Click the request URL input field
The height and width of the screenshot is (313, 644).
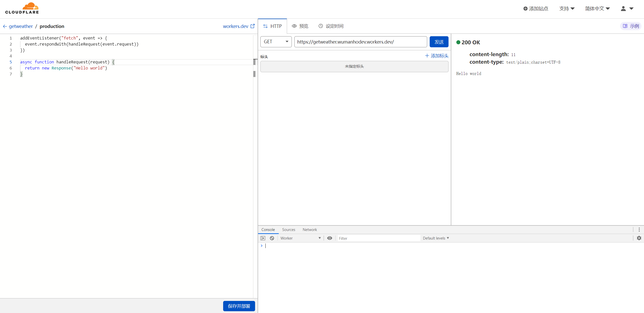[x=360, y=42]
